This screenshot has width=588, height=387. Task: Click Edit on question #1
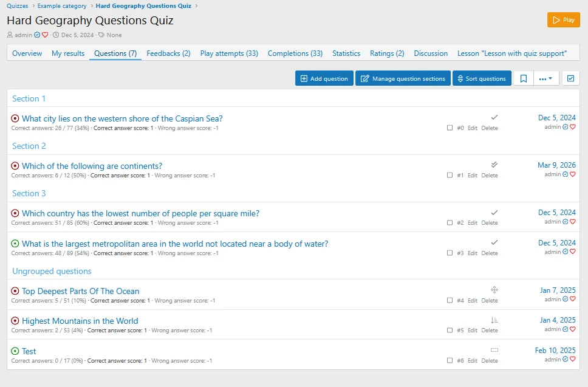coord(473,175)
